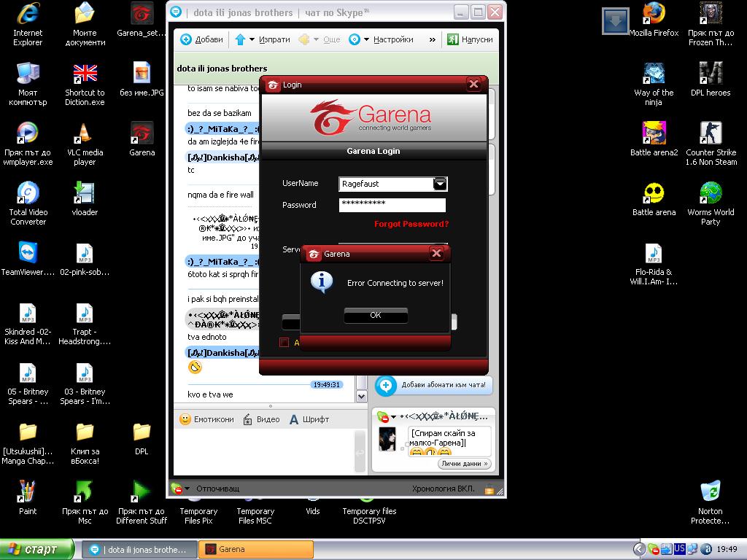The image size is (747, 560).
Task: Click OK in the Garena error dialog
Action: coord(376,315)
